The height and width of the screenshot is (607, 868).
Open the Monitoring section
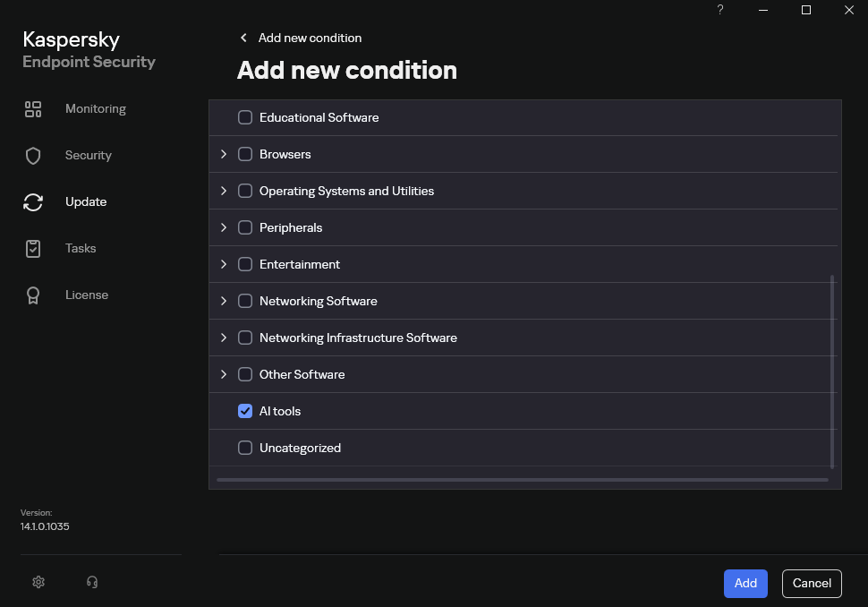tap(96, 109)
